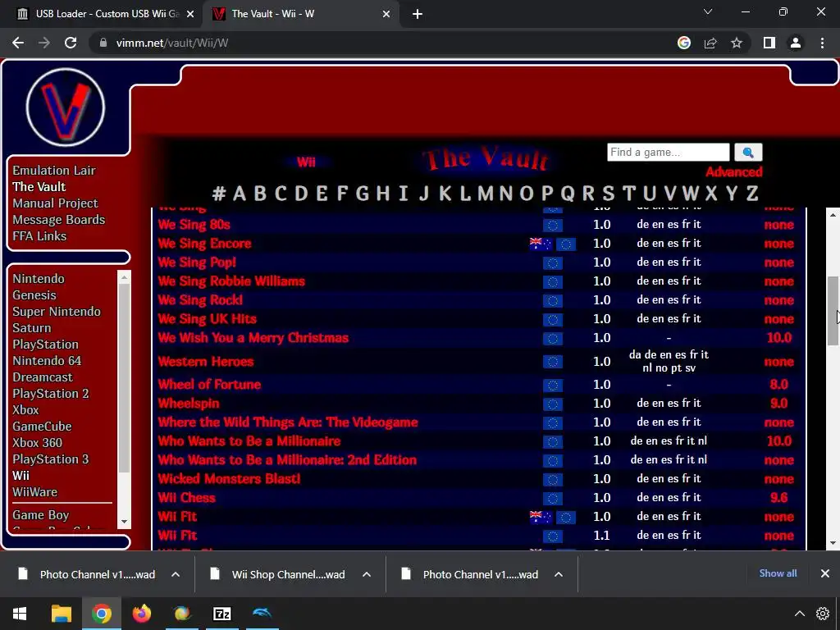Open the Wheel of Fortune game page

[x=209, y=385]
